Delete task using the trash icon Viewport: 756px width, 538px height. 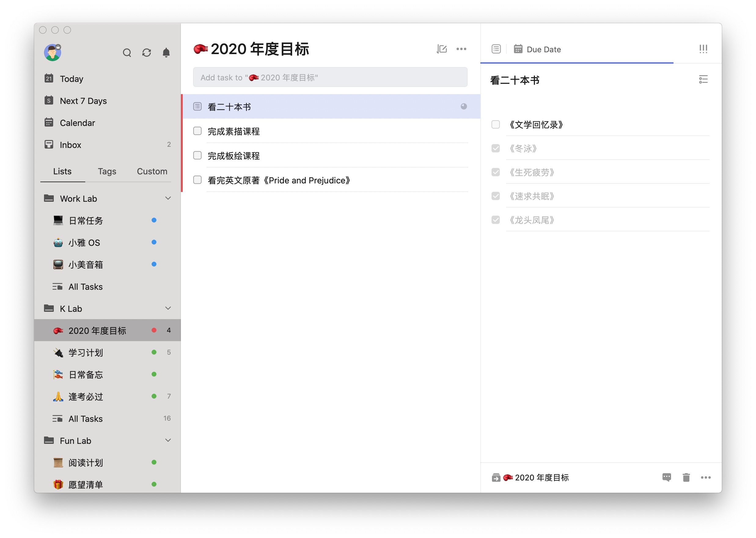coord(686,477)
